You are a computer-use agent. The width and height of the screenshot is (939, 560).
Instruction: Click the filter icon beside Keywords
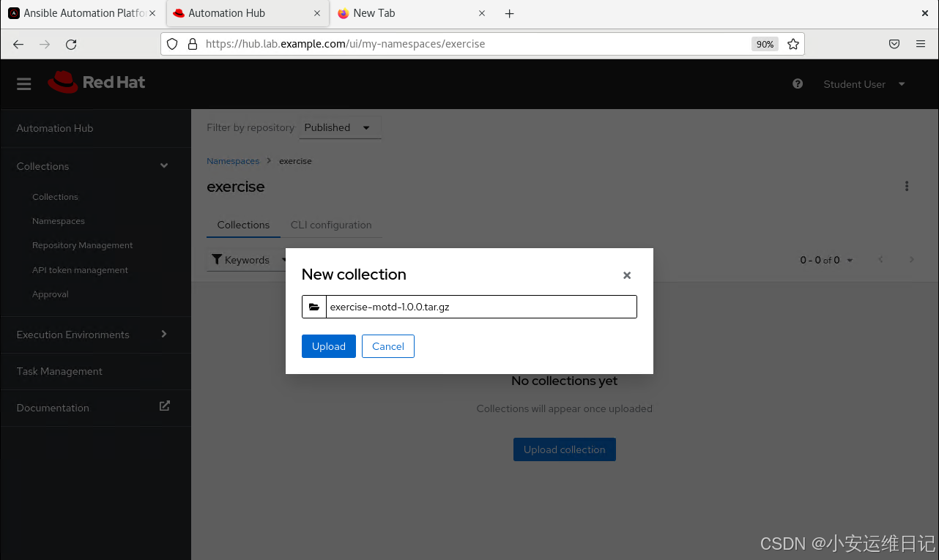(217, 260)
